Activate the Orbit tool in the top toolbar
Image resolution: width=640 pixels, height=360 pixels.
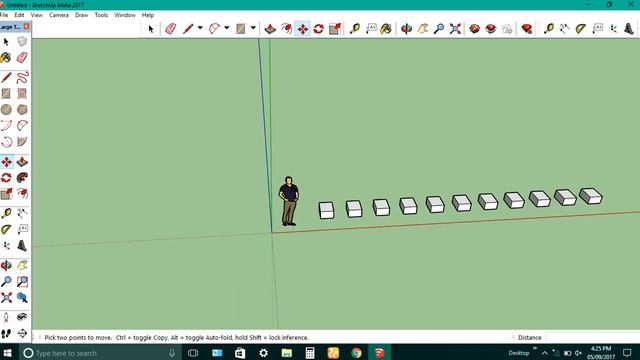[x=406, y=29]
